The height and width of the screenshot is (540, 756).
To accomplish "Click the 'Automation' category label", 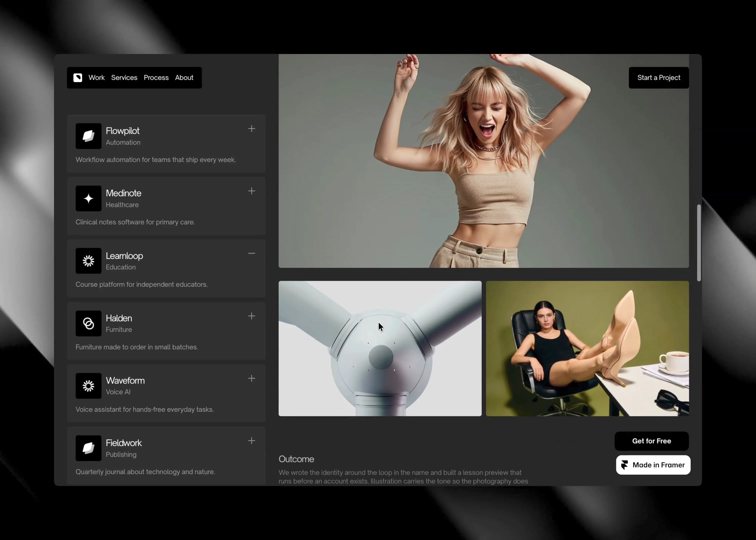I will pyautogui.click(x=123, y=142).
